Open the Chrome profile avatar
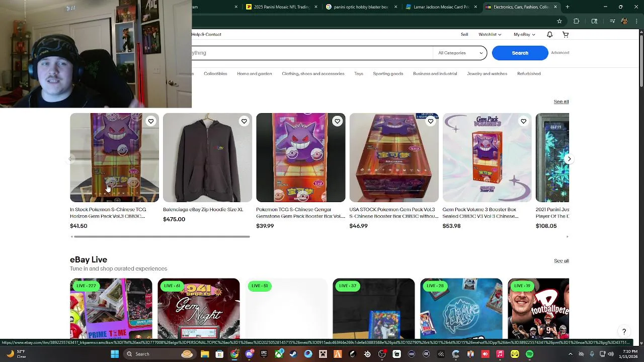The height and width of the screenshot is (362, 644). (x=624, y=21)
